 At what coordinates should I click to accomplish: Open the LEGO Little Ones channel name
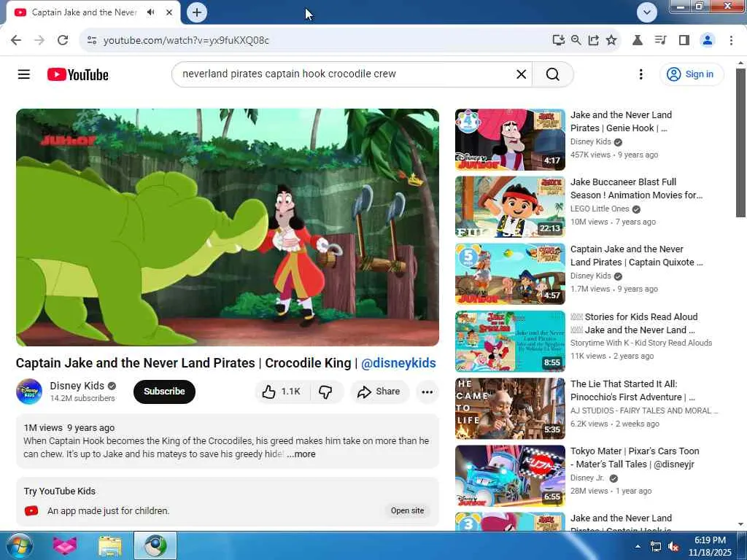pyautogui.click(x=600, y=209)
